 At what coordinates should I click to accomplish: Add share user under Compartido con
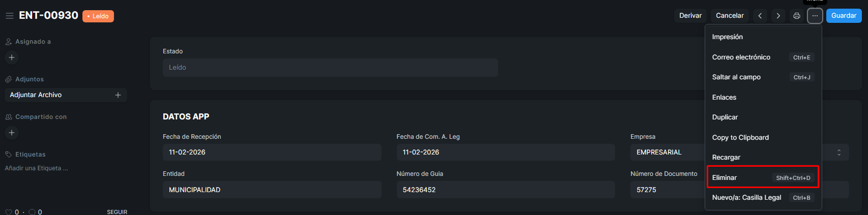point(12,133)
